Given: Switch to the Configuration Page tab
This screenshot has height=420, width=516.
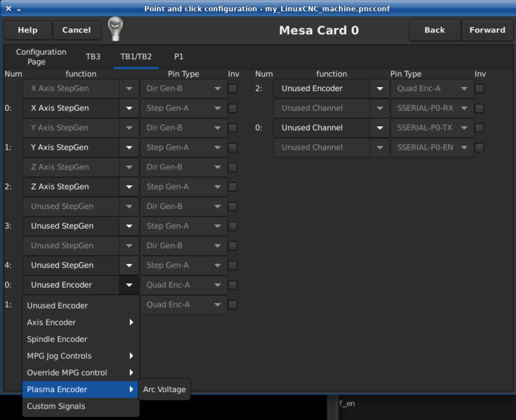Looking at the screenshot, I should point(41,57).
